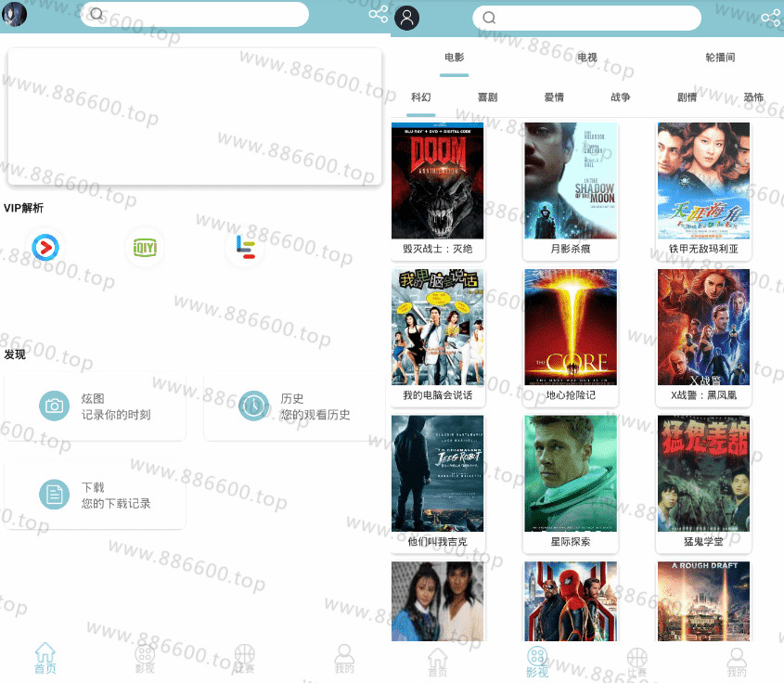Viewport: 784px width, 683px height.
Task: Tap the document icon for 下载
Action: coord(54,495)
